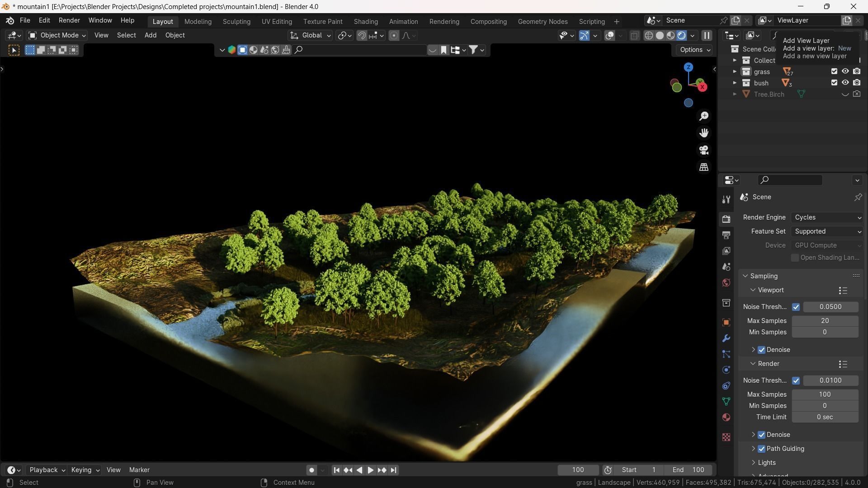The height and width of the screenshot is (488, 868).
Task: Open the Render Engine Cycles dropdown
Action: pyautogui.click(x=827, y=217)
